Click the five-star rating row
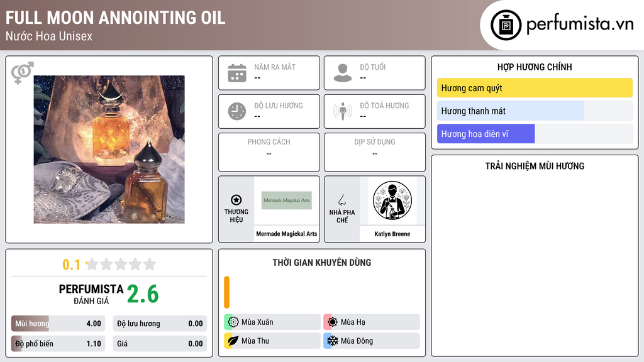Viewport: 644px width, 362px height. pyautogui.click(x=121, y=264)
